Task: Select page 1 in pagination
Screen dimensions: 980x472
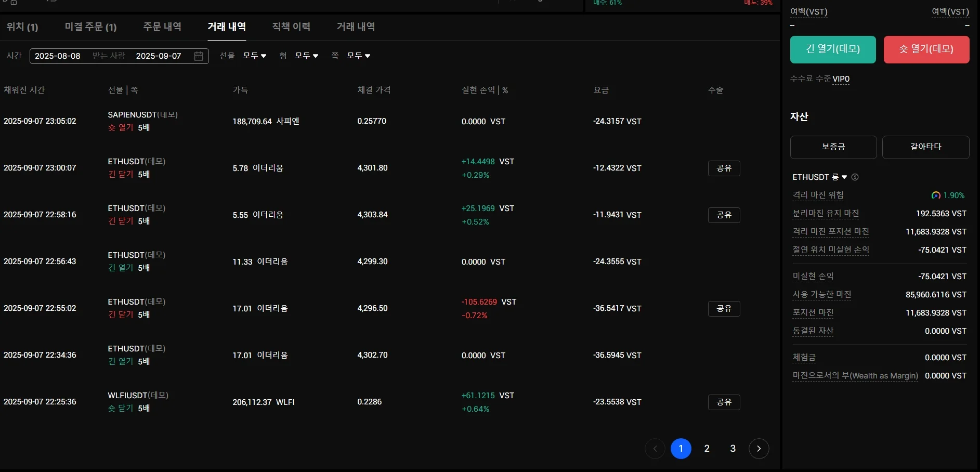Action: click(681, 449)
